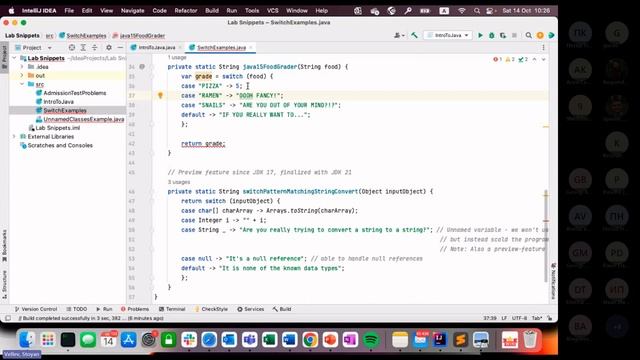Run the IntroToJava configuration with the green play icon
The height and width of the screenshot is (360, 640).
480,36
